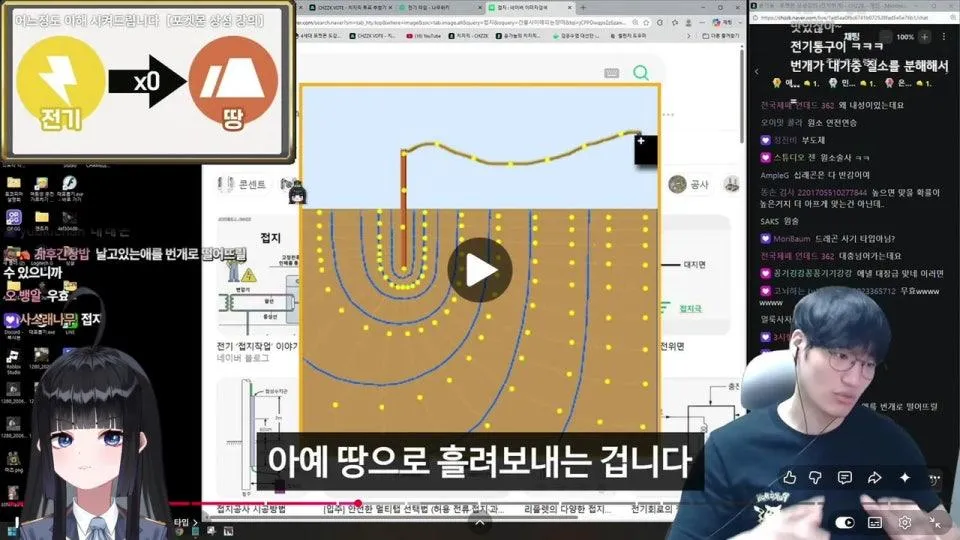Open the "전기 '접지작업' 이야기" image result

(257, 347)
